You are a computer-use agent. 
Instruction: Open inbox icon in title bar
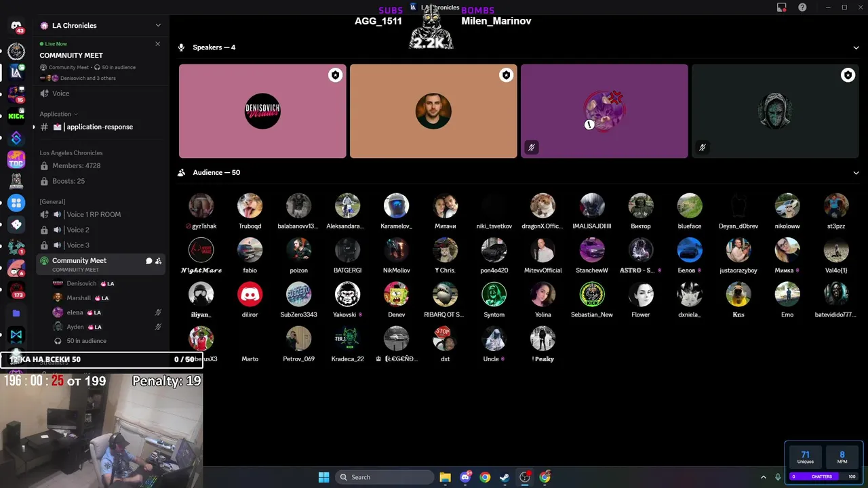click(x=782, y=7)
